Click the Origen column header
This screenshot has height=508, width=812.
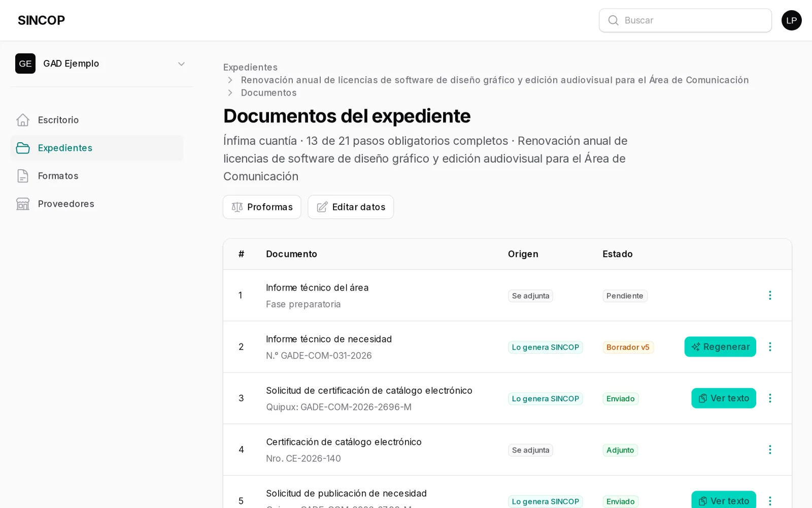pos(523,254)
